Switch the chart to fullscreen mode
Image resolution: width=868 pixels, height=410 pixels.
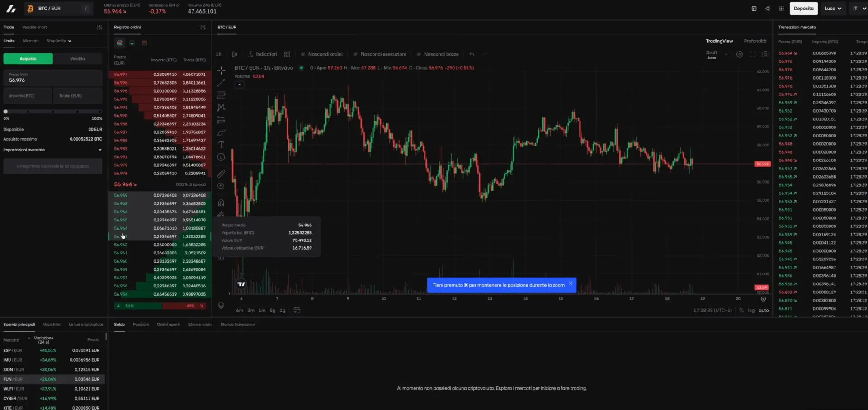point(753,54)
